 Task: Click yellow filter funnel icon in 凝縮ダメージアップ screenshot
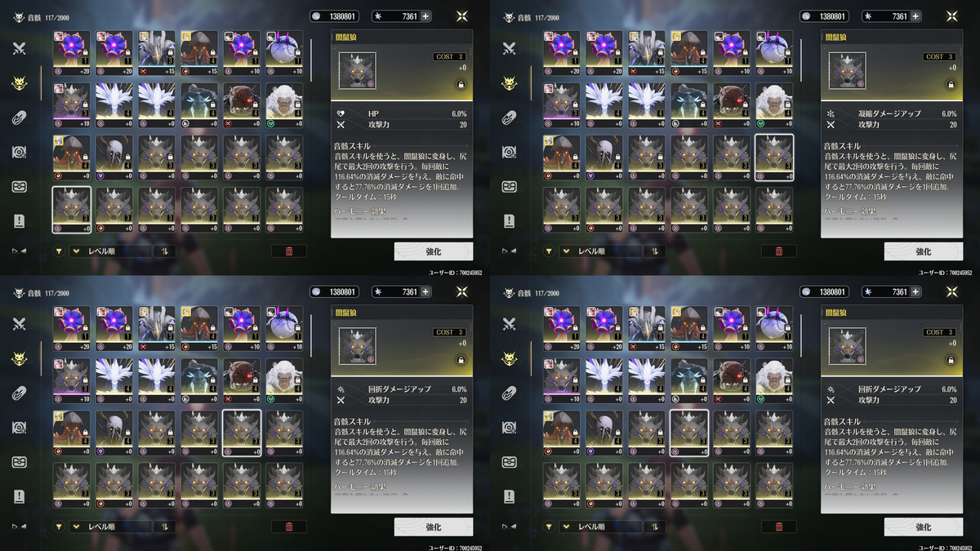click(549, 251)
